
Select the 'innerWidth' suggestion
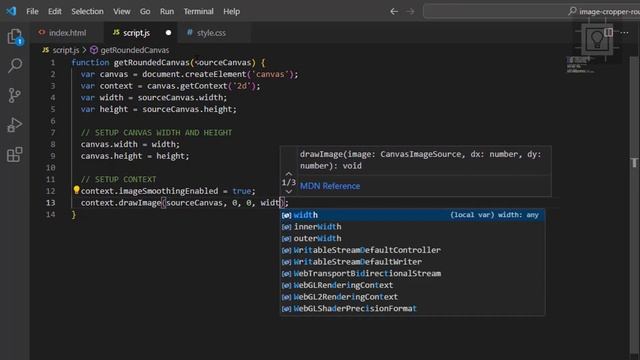tap(412, 227)
